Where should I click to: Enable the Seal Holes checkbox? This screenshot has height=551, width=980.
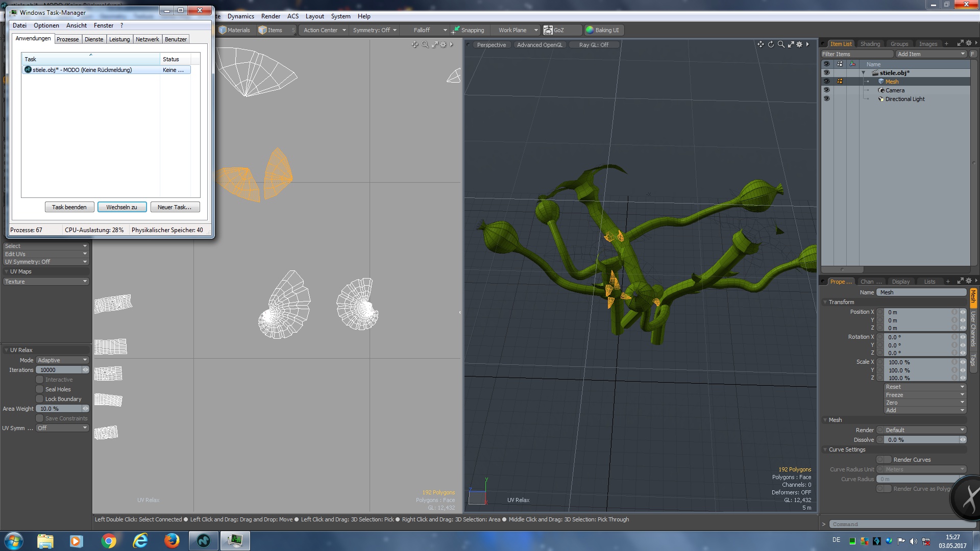pos(39,389)
